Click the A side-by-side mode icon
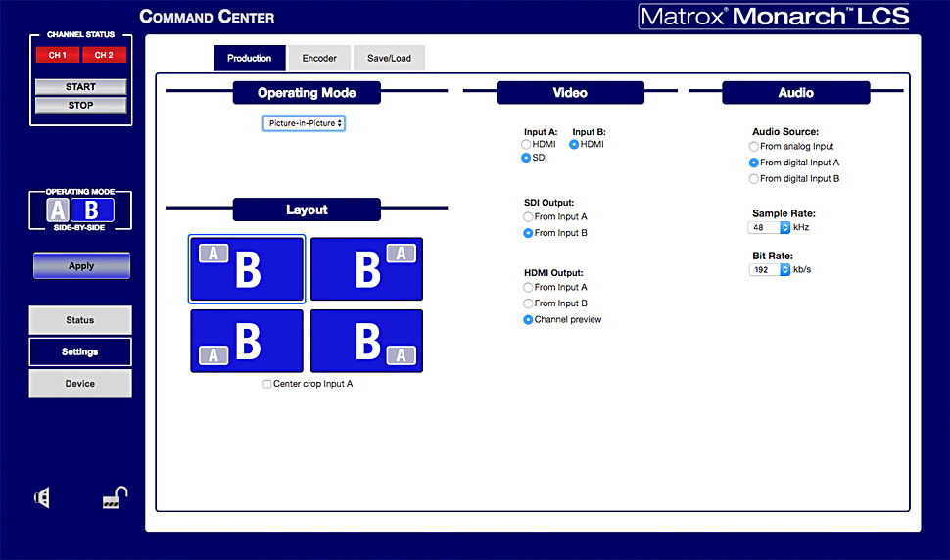Image resolution: width=950 pixels, height=560 pixels. (58, 210)
